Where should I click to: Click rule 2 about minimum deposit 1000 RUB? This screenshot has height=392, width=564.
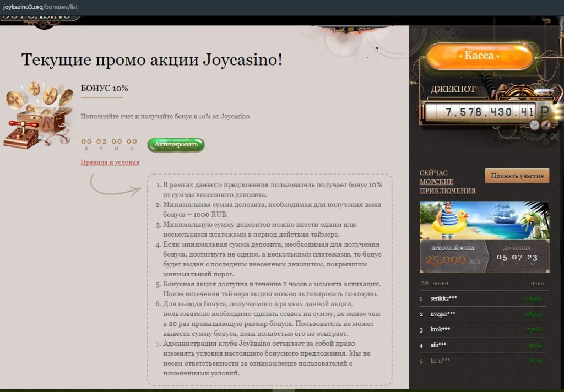click(272, 209)
